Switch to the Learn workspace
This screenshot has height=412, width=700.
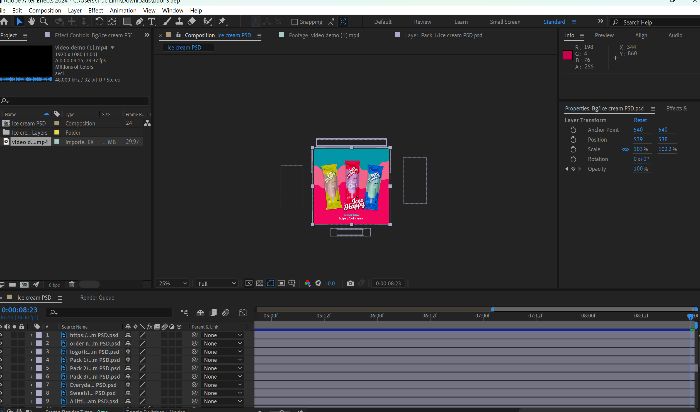coord(461,22)
